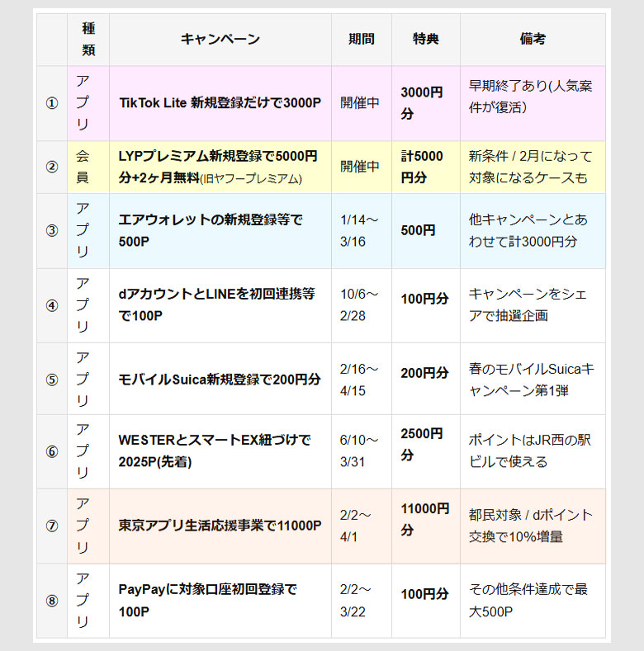Click note 新条件 / 2月になって対象になるケースも
644x651 pixels.
(x=533, y=167)
